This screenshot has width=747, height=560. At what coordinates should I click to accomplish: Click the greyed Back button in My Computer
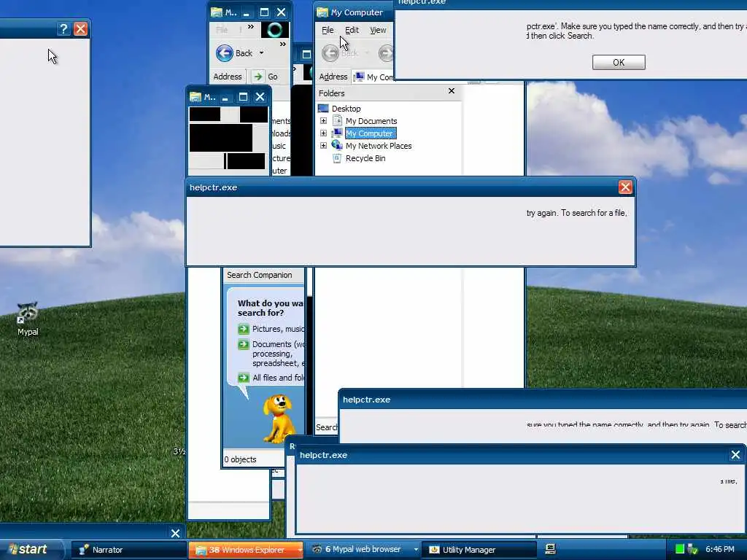[x=330, y=52]
